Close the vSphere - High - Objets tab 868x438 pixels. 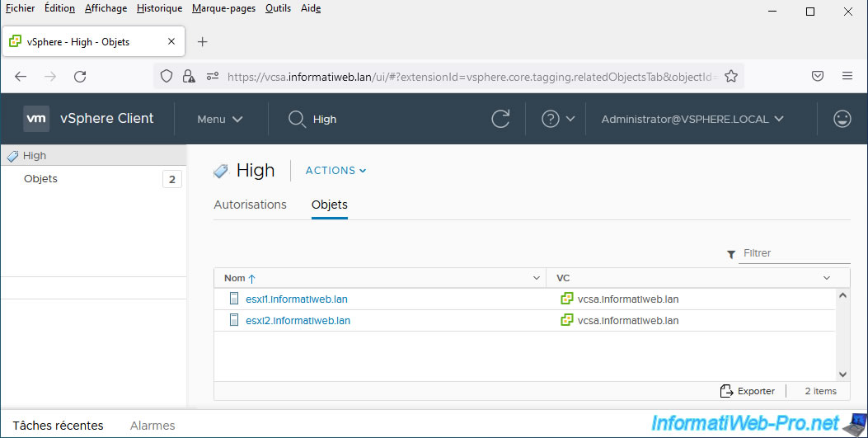coord(171,41)
